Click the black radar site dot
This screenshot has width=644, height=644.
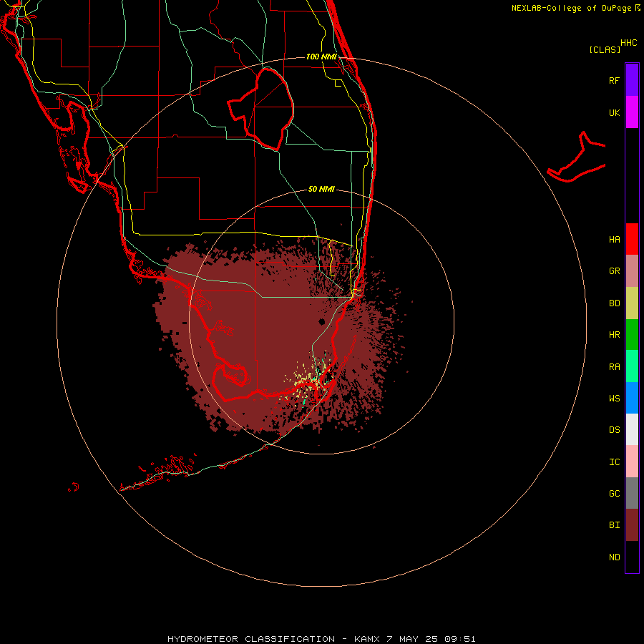pos(321,321)
